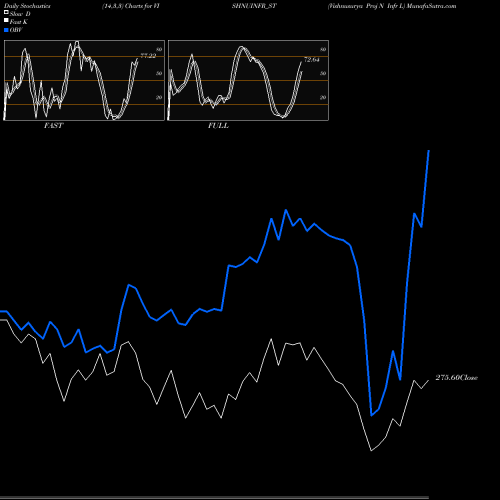Click the 'Fast K' legend label
This screenshot has width=500, height=500.
[x=19, y=22]
